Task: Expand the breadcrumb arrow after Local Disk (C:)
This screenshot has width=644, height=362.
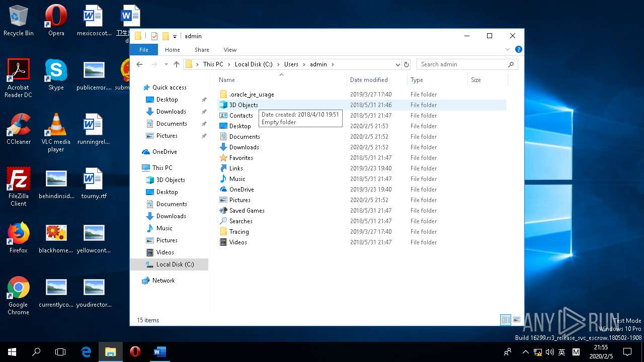Action: pos(278,64)
